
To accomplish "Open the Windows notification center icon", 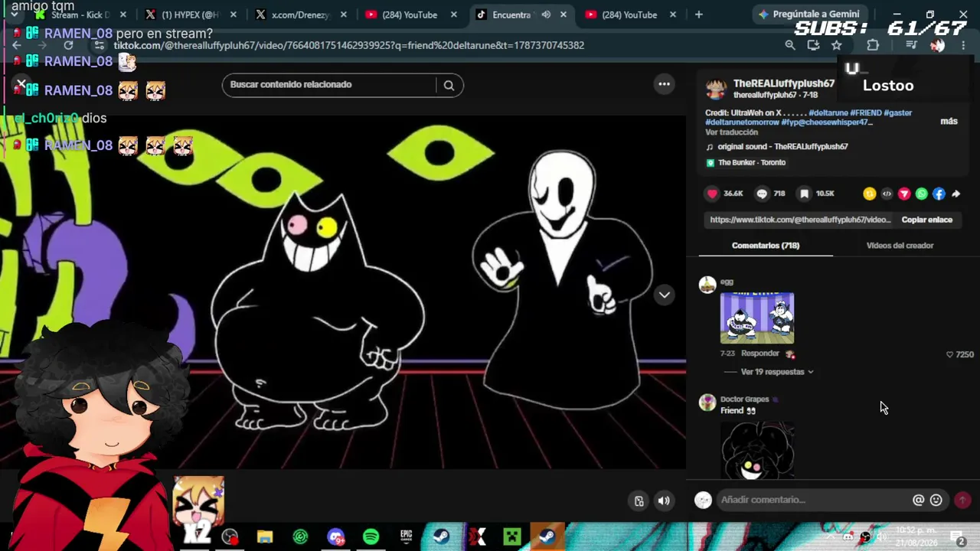I will coord(957,537).
